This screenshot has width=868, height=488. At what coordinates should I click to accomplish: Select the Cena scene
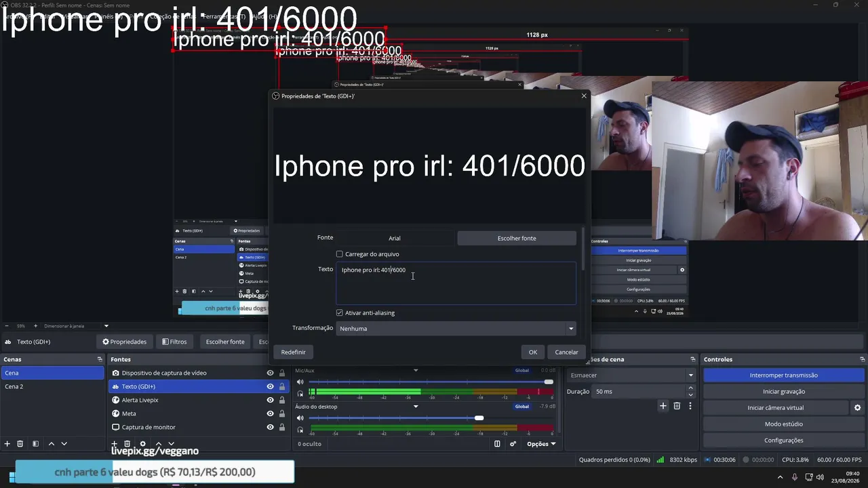(x=52, y=373)
